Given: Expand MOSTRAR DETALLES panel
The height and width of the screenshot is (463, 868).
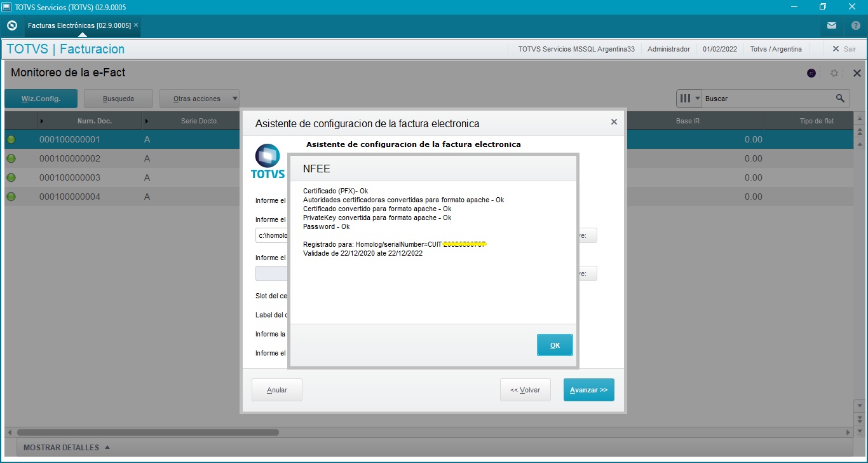Looking at the screenshot, I should coord(67,447).
